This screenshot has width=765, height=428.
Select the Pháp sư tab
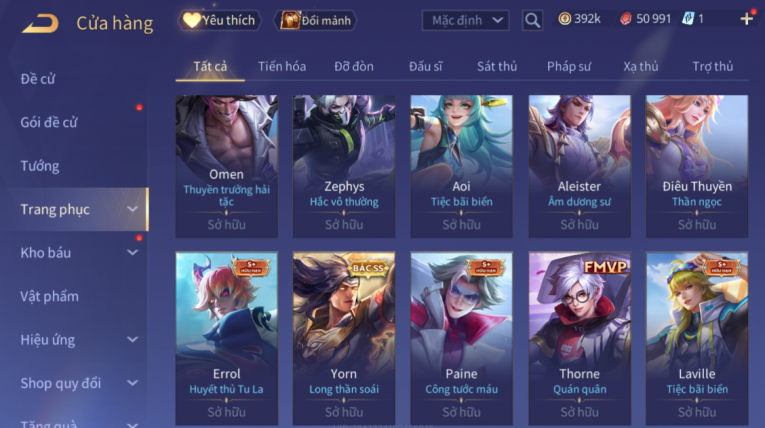tap(569, 66)
